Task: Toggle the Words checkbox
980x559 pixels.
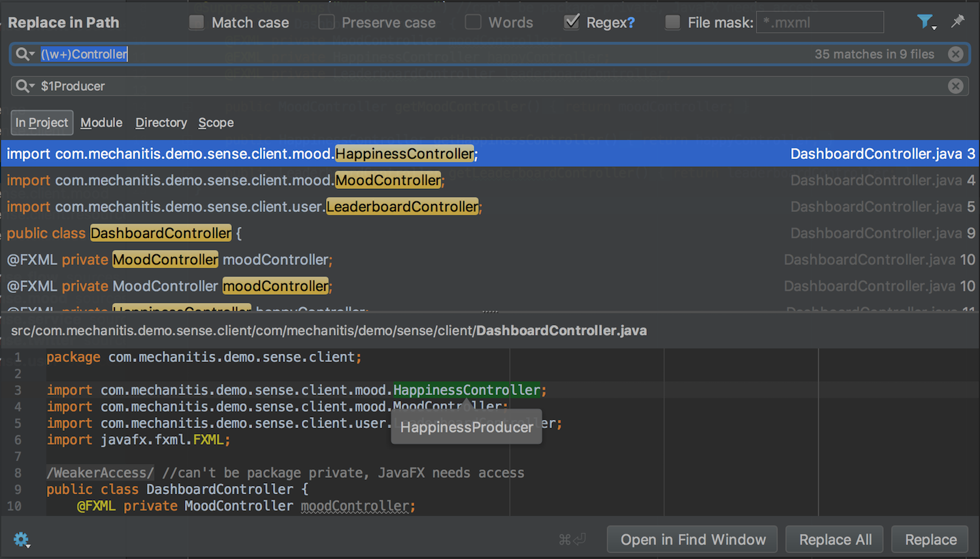Action: click(x=473, y=22)
